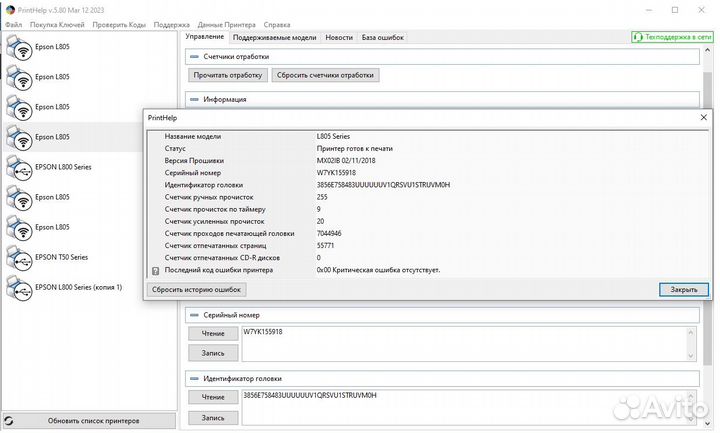This screenshot has width=720, height=433.
Task: Collapse the Счетчики отработки section
Action: [x=194, y=56]
